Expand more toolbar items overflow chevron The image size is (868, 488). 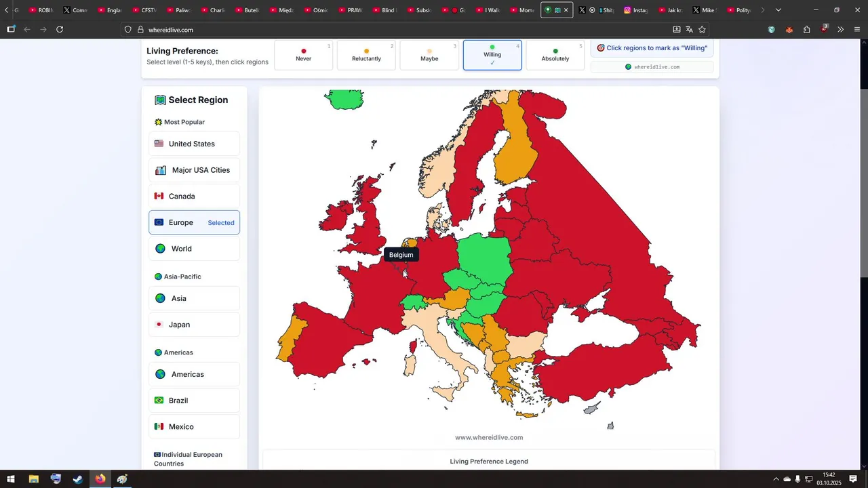[841, 30]
